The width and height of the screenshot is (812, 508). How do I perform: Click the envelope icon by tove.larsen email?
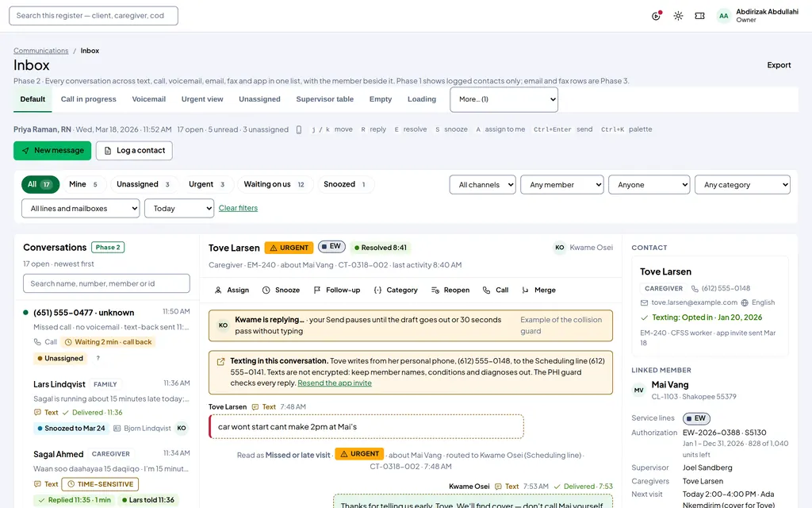(644, 302)
